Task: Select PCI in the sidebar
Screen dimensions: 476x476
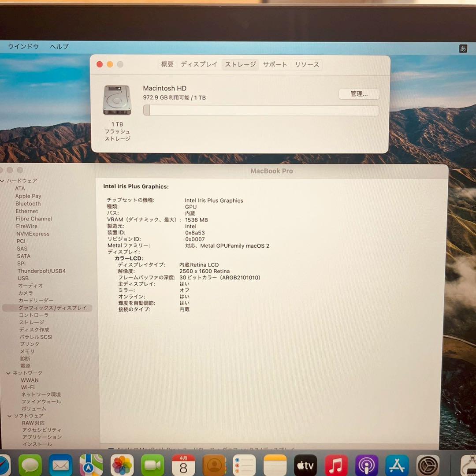Action: coord(21,241)
